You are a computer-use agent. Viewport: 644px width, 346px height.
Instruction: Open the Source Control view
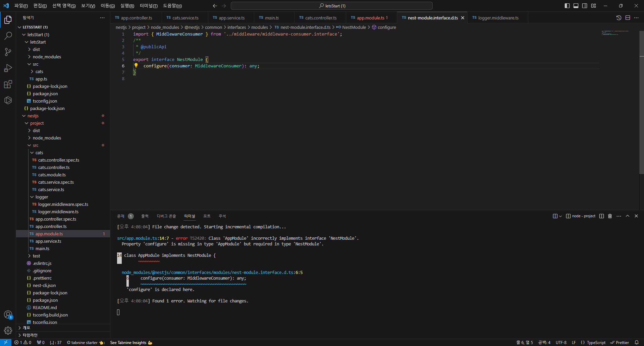tap(8, 52)
